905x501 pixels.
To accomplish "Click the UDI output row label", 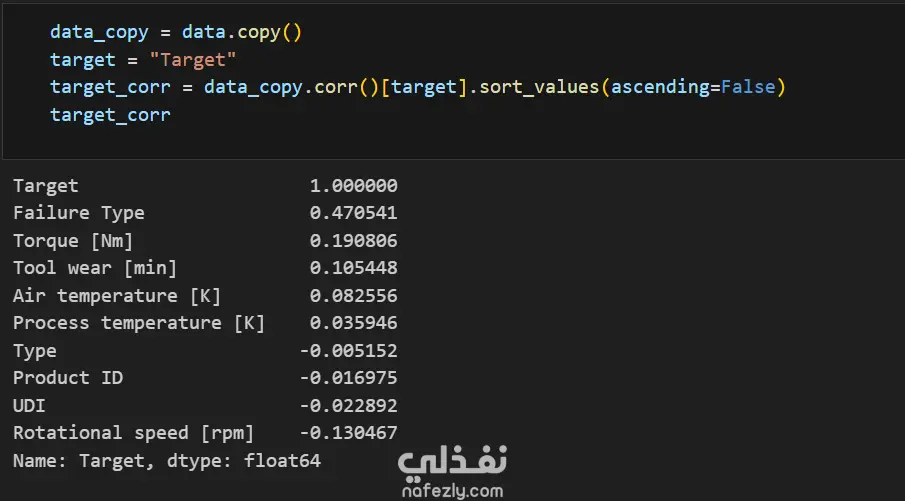I will (29, 406).
